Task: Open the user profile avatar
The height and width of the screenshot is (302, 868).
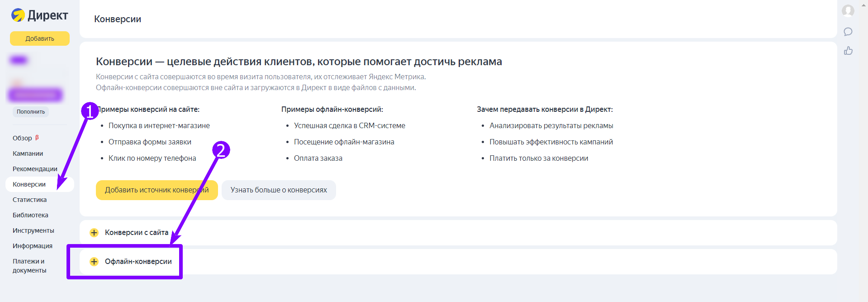Action: pos(848,10)
